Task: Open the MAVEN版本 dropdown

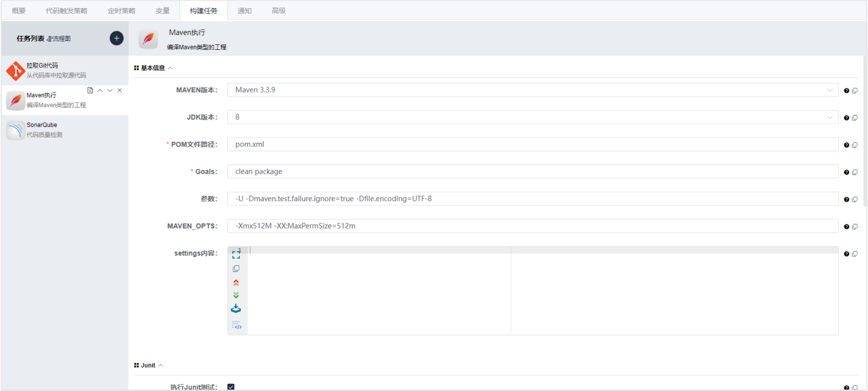Action: (x=532, y=90)
